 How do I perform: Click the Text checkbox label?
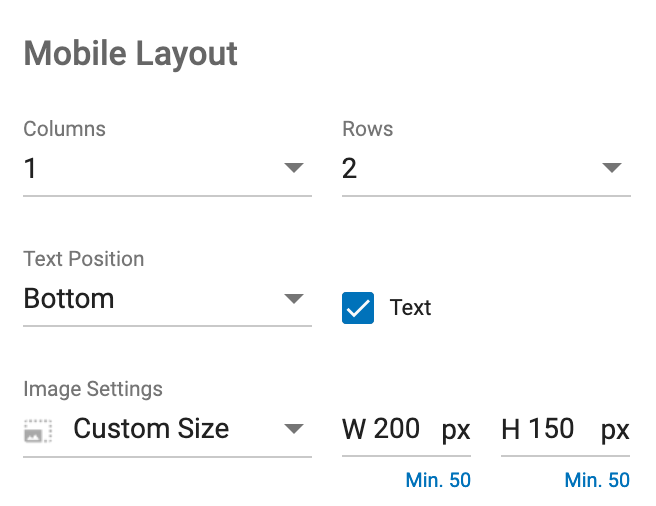(x=410, y=308)
